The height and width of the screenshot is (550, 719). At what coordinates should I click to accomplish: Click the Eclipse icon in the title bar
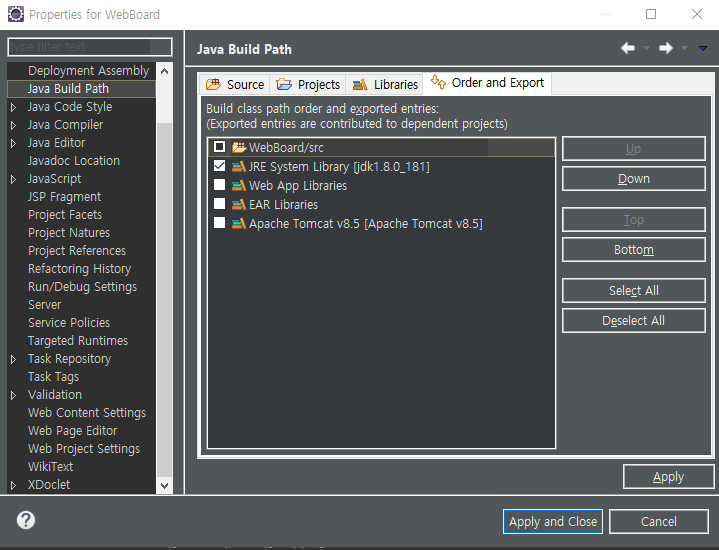click(x=16, y=14)
